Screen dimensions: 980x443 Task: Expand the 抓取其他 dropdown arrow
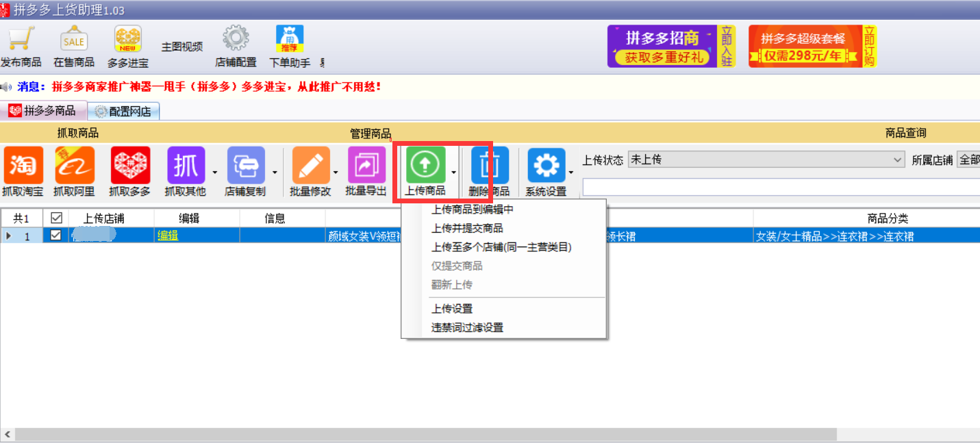215,173
